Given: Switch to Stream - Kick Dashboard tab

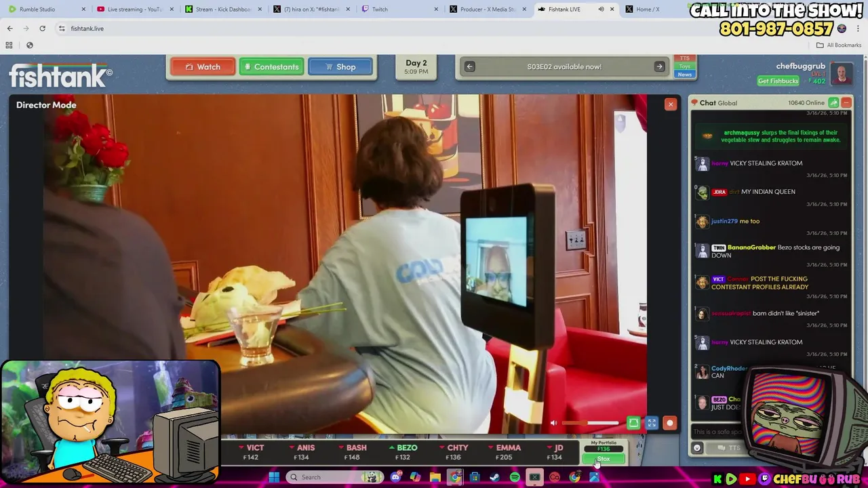Looking at the screenshot, I should coord(222,9).
